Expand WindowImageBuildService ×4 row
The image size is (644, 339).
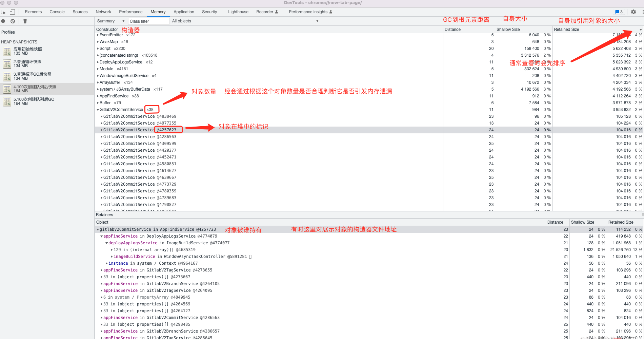tap(98, 76)
